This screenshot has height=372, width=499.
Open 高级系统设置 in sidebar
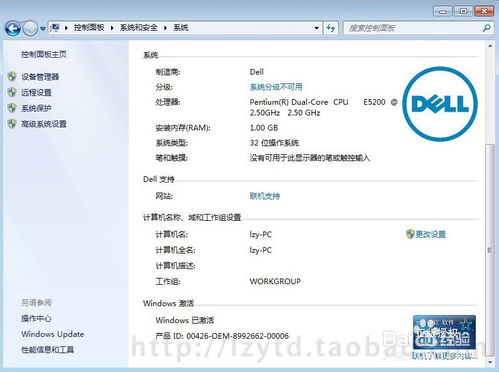click(44, 124)
